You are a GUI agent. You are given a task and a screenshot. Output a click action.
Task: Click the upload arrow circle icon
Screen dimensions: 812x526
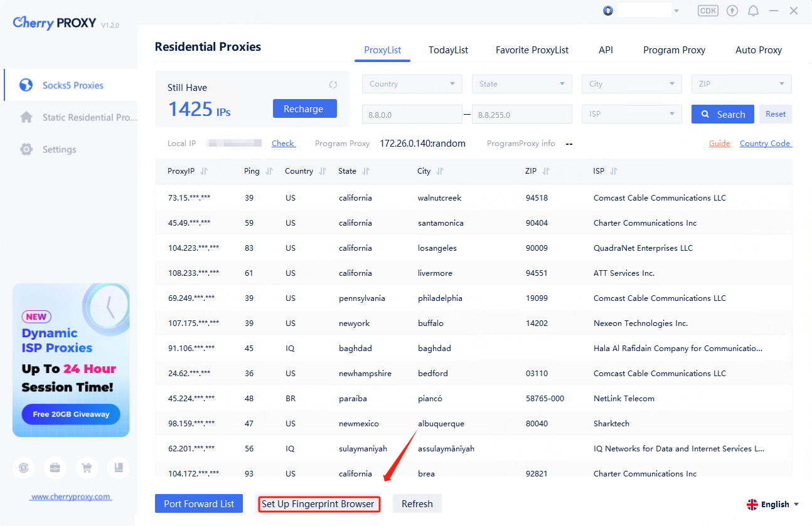(732, 11)
